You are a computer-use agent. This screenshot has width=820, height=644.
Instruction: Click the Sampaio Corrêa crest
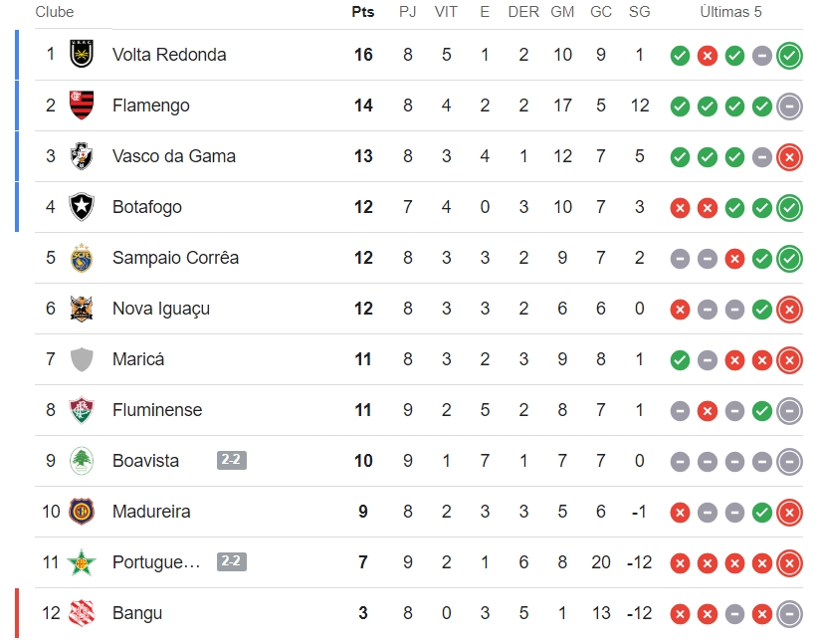coord(82,257)
